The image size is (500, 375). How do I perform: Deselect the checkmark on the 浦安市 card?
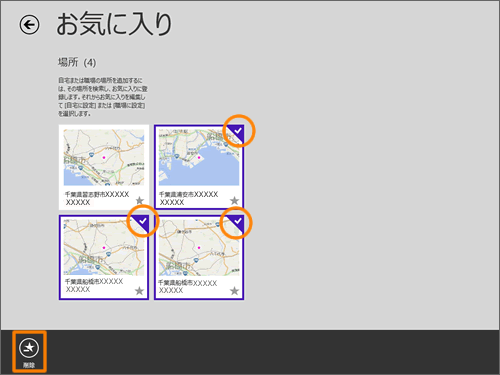point(238,131)
